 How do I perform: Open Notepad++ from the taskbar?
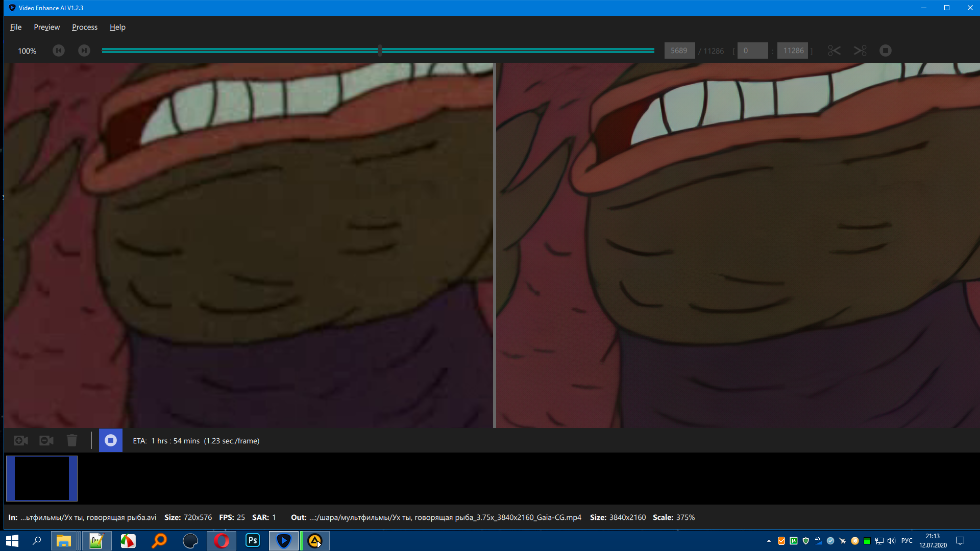point(96,541)
